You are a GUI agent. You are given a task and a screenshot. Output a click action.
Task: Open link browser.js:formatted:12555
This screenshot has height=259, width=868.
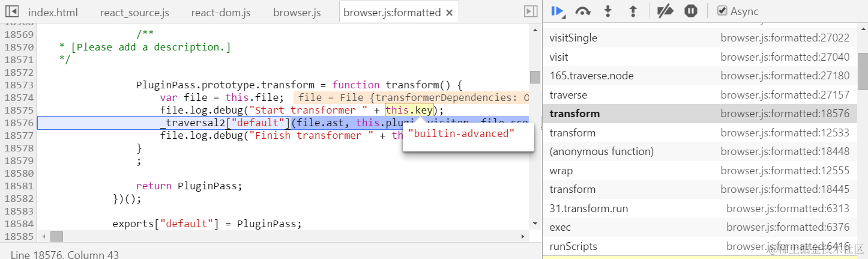[x=785, y=171]
